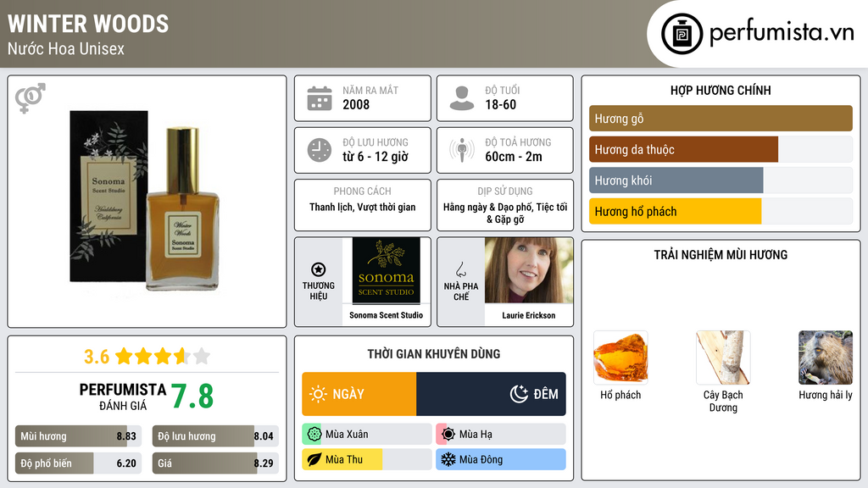Screen dimensions: 868x488
Task: Open the Winter Woods bottle product image
Action: 145,202
